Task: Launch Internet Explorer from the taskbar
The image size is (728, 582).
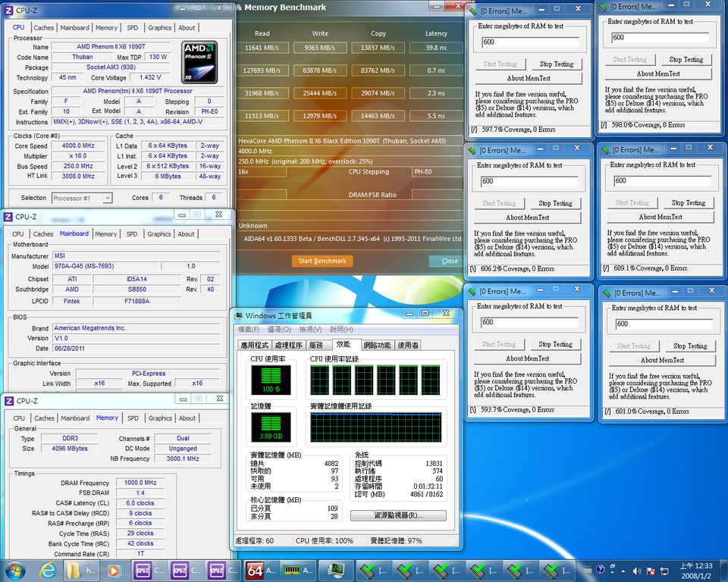Action: coord(47,571)
